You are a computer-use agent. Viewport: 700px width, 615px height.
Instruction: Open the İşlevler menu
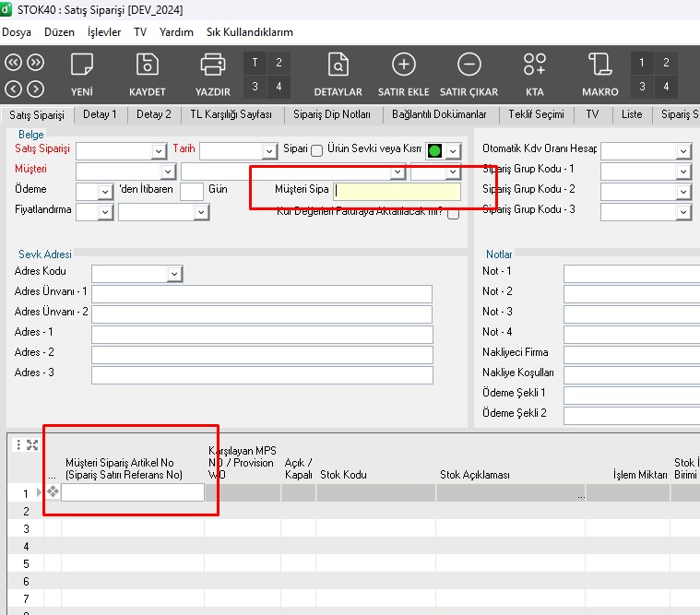[103, 31]
